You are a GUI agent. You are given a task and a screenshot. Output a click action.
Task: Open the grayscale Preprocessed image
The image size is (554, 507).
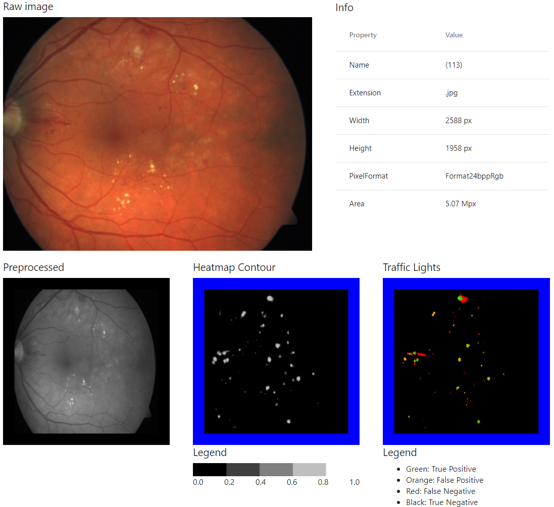tap(86, 361)
